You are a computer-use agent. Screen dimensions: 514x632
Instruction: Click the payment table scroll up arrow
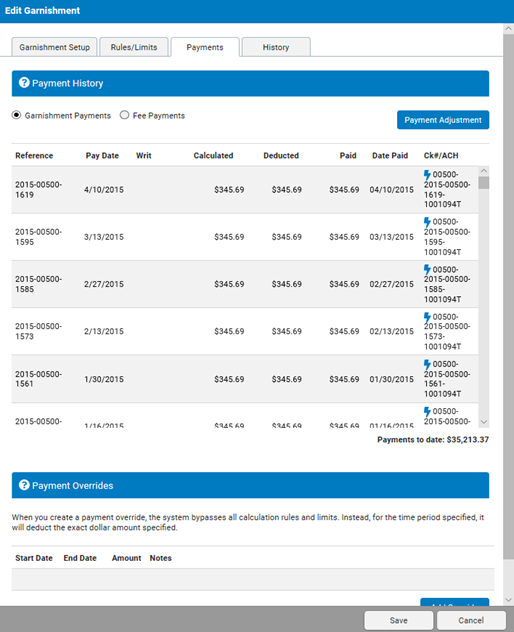[484, 171]
